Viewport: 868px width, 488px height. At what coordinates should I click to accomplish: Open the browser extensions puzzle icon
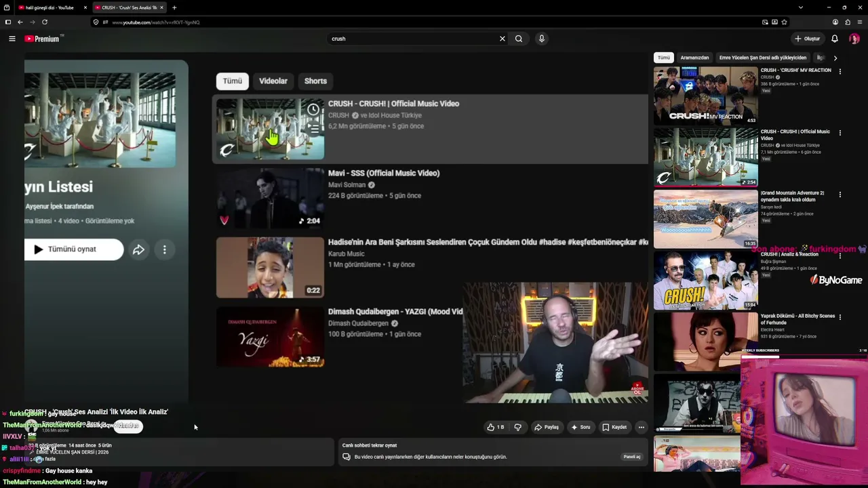pos(848,22)
